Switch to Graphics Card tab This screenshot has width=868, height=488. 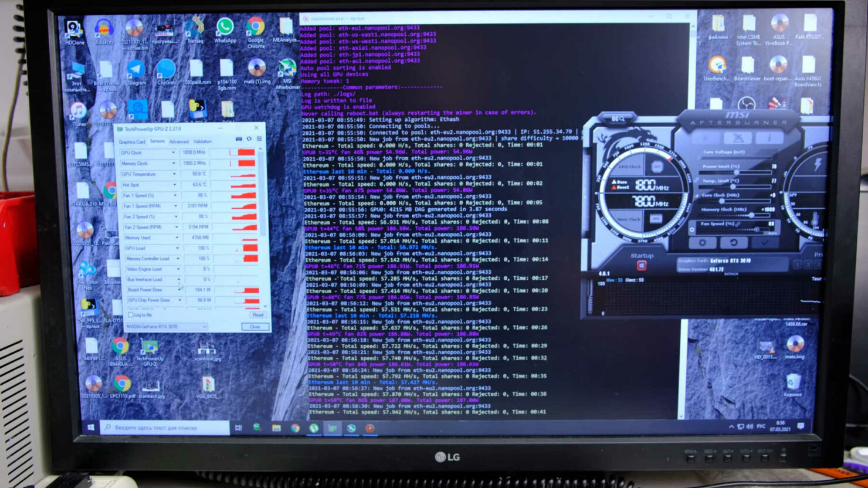tap(132, 141)
